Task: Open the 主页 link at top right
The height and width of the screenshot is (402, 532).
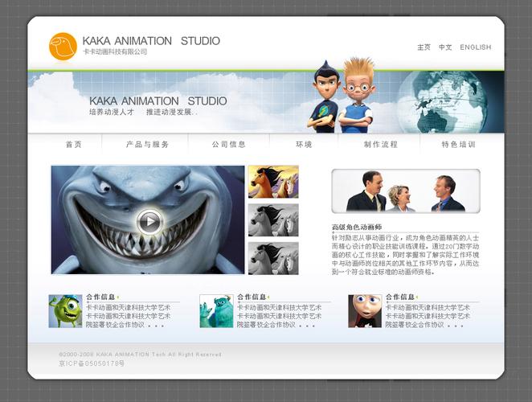Action: (424, 47)
